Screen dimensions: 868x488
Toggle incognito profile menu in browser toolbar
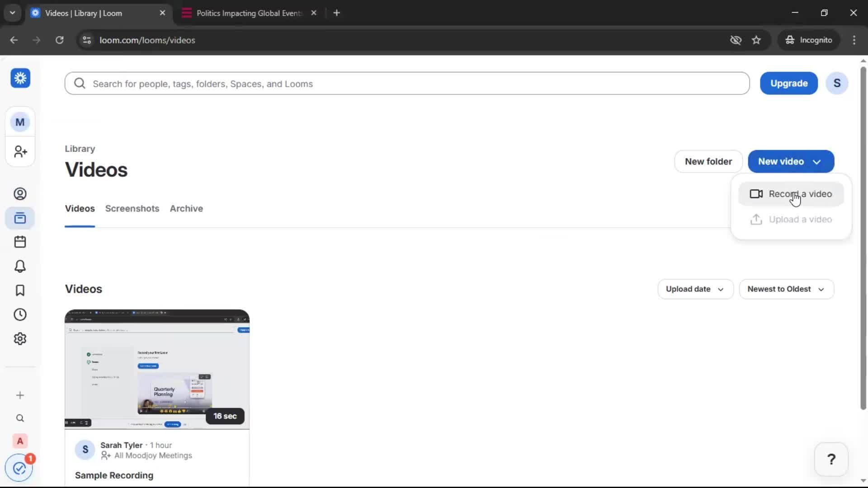pos(809,40)
